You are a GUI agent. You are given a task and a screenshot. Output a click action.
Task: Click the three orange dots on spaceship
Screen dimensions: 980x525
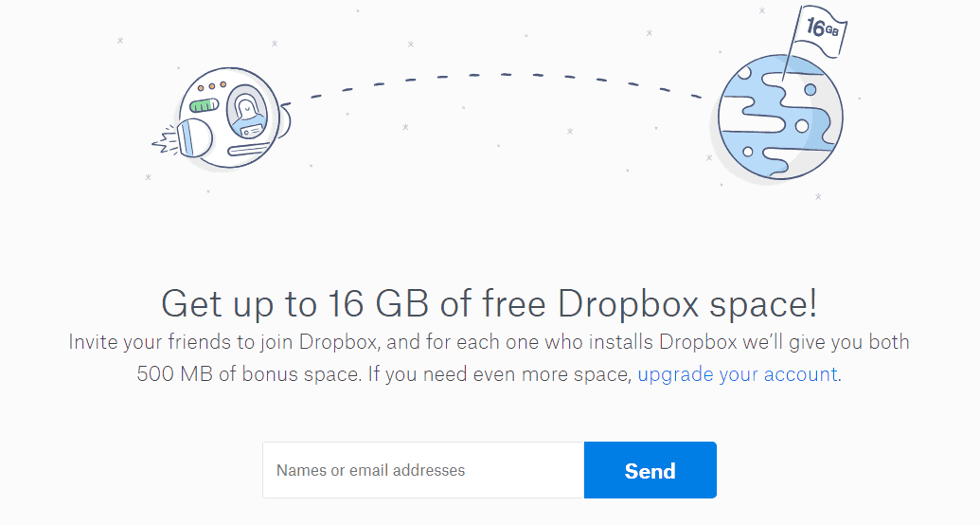click(212, 85)
